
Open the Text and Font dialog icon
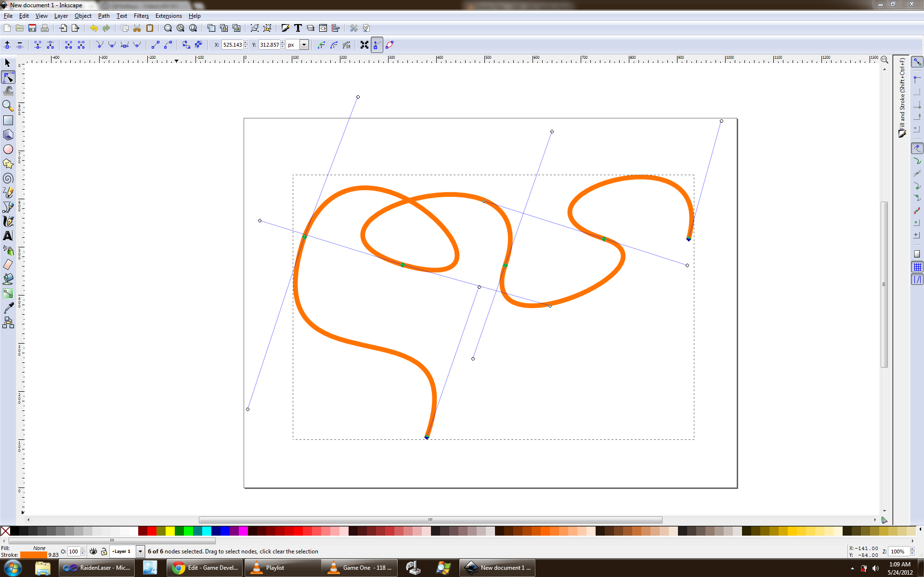(298, 28)
